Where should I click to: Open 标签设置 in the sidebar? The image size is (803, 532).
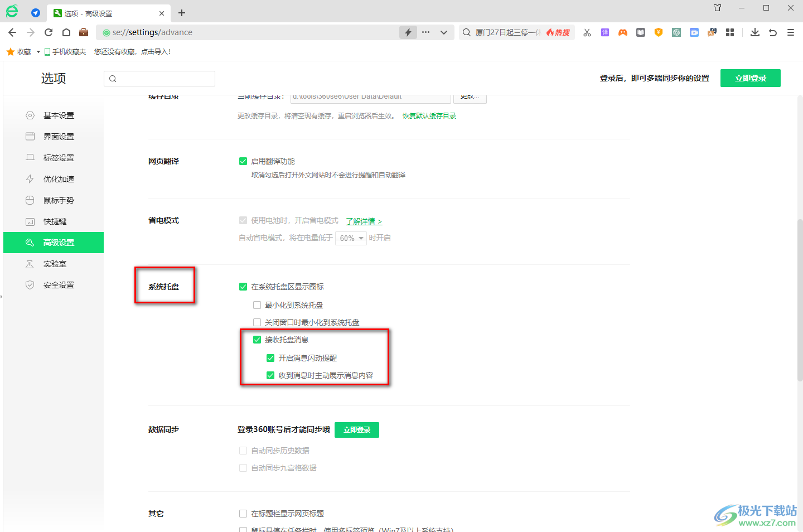54,158
